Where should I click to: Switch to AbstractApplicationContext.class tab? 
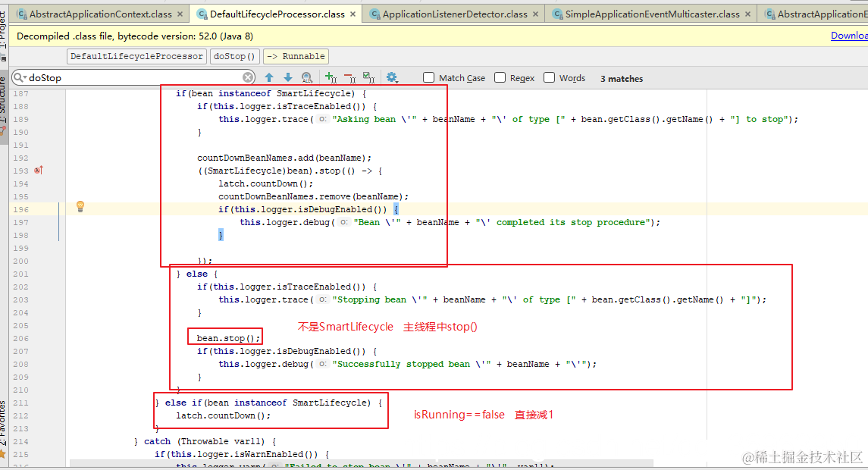pyautogui.click(x=100, y=14)
